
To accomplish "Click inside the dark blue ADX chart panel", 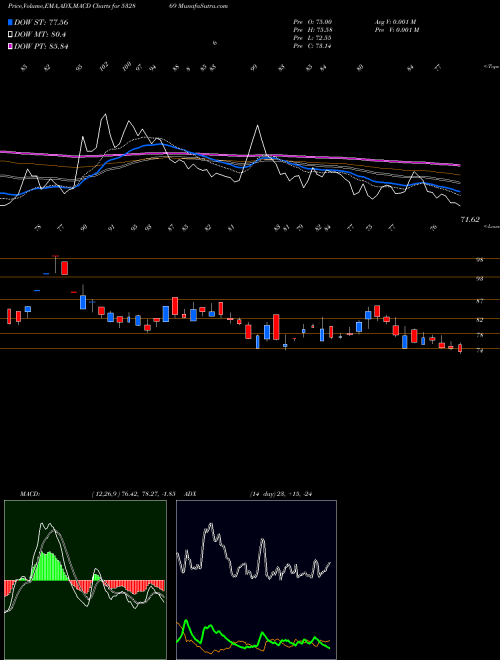I will click(x=256, y=580).
